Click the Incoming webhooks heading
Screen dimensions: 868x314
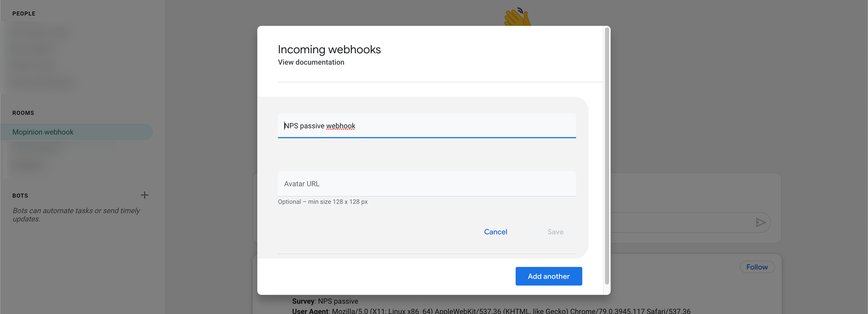(x=329, y=49)
